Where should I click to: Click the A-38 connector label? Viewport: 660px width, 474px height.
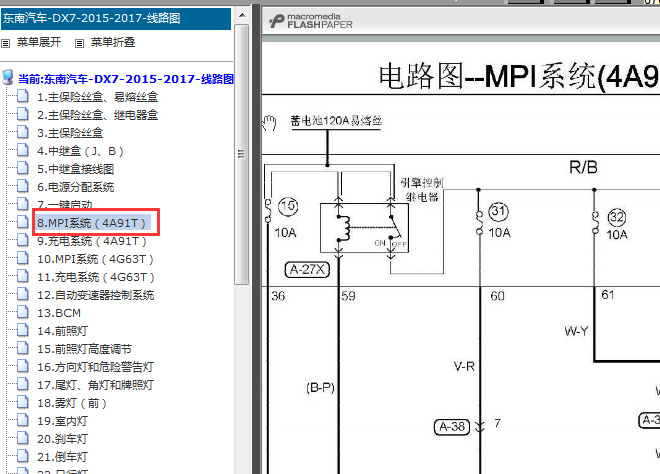pos(452,427)
